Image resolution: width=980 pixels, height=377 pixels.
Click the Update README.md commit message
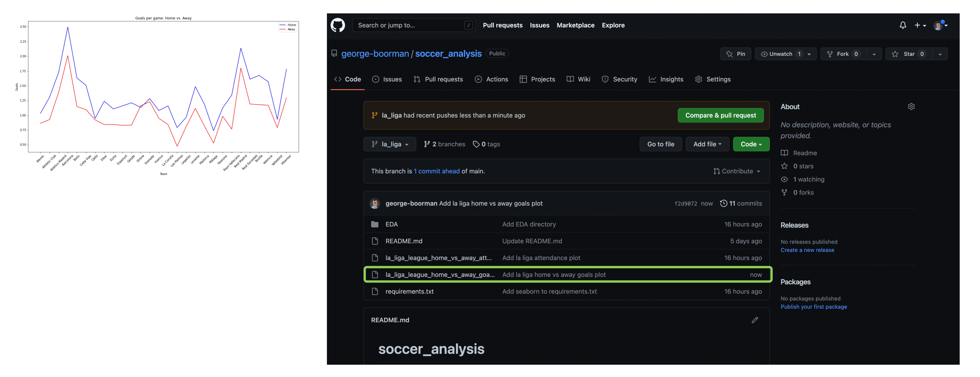tap(532, 241)
